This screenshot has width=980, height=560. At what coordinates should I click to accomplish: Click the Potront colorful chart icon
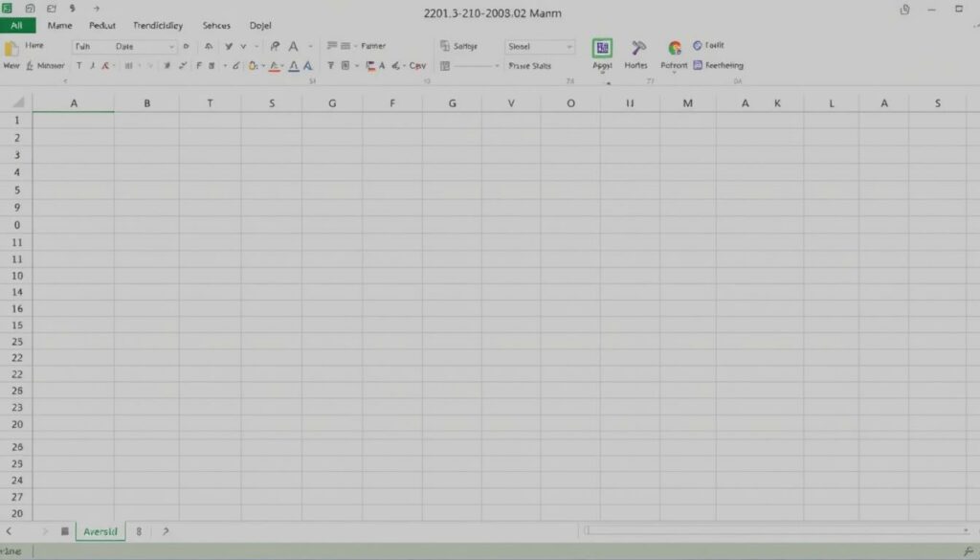(675, 48)
